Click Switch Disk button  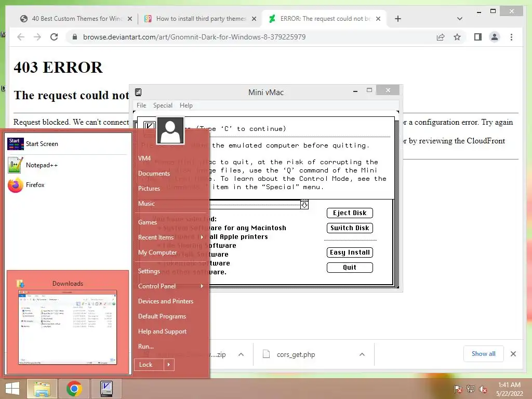350,228
